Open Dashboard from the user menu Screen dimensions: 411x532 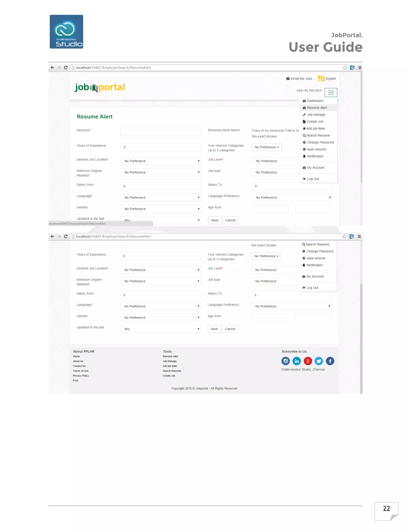coord(318,101)
